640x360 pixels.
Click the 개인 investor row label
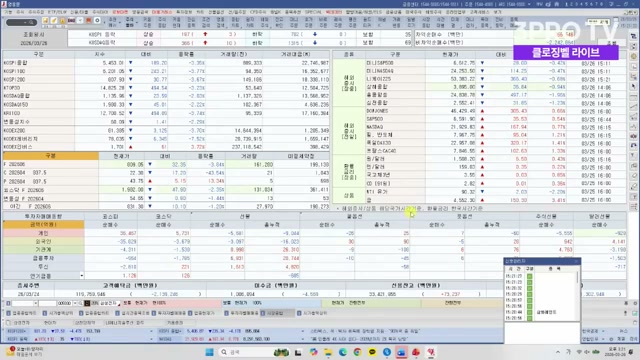[x=43, y=233]
